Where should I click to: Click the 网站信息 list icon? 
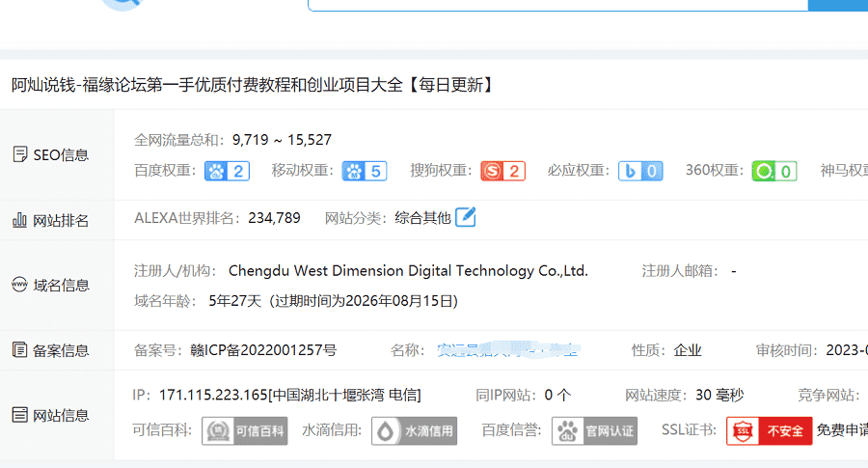(19, 414)
